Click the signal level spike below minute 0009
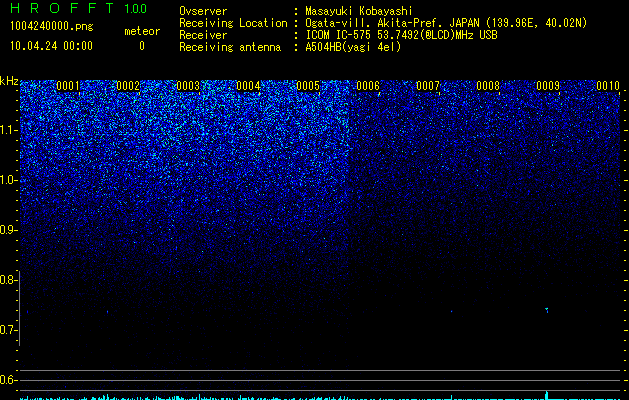Viewport: 629px width, 400px height. click(546, 395)
